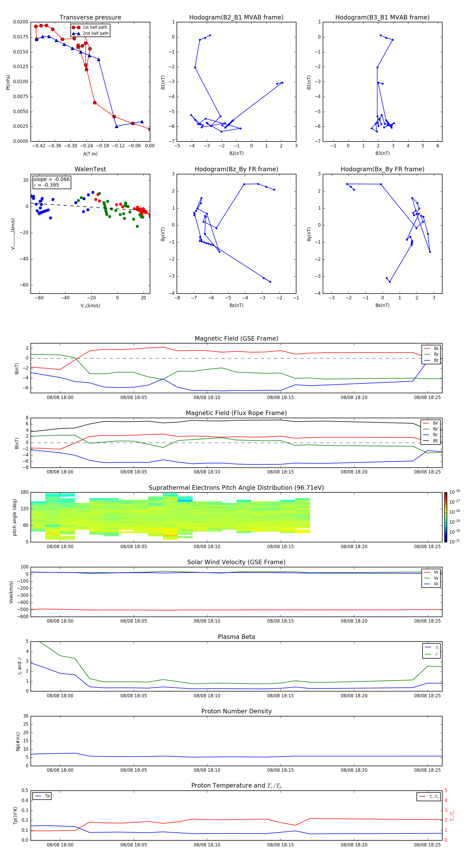Select the 10^-31 colorbar tick label
This screenshot has width=473, height=868.
click(x=455, y=542)
